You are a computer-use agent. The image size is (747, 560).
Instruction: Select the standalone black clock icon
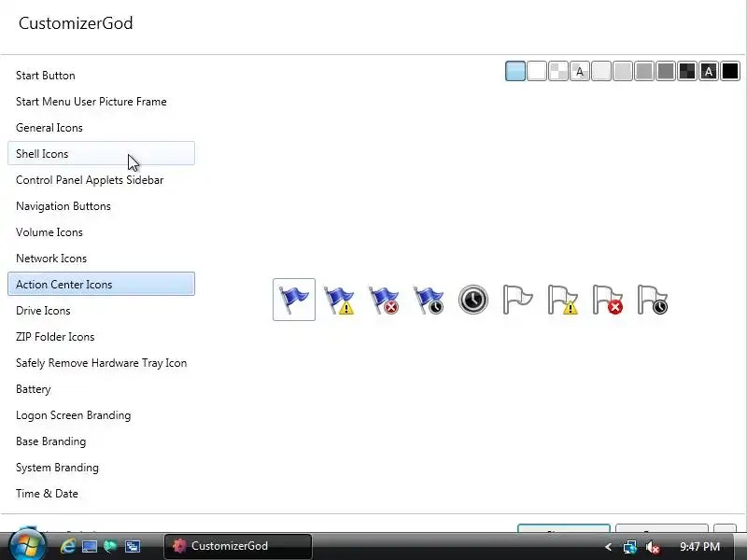point(473,300)
